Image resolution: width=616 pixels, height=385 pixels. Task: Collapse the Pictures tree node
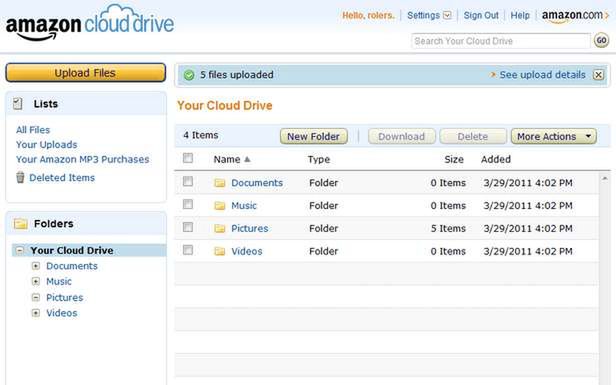pos(36,297)
